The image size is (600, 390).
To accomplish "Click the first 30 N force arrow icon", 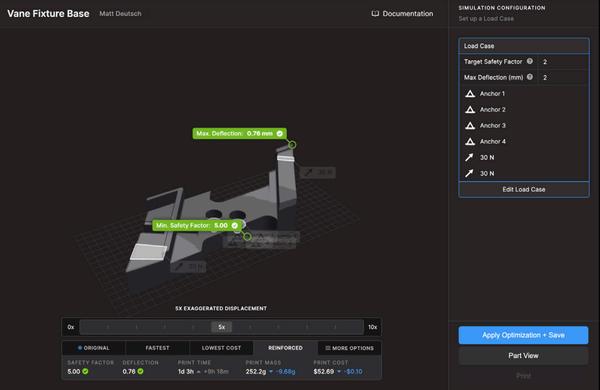I will tap(469, 157).
